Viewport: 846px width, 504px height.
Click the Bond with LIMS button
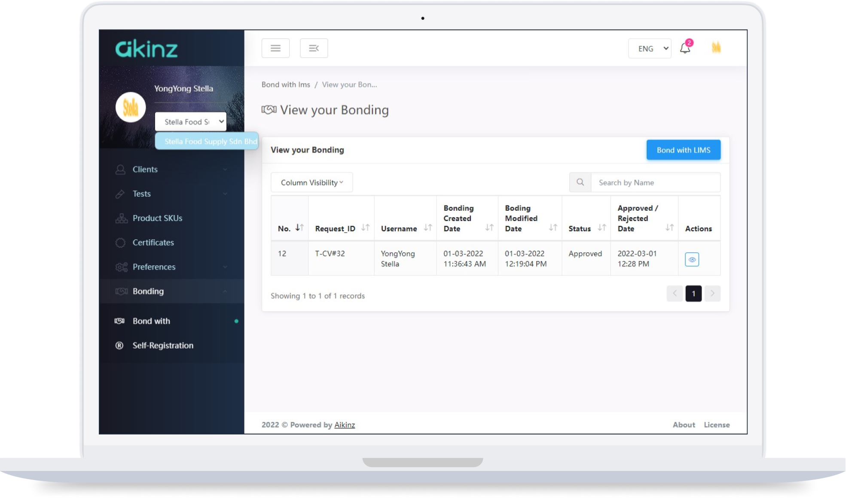coord(683,150)
